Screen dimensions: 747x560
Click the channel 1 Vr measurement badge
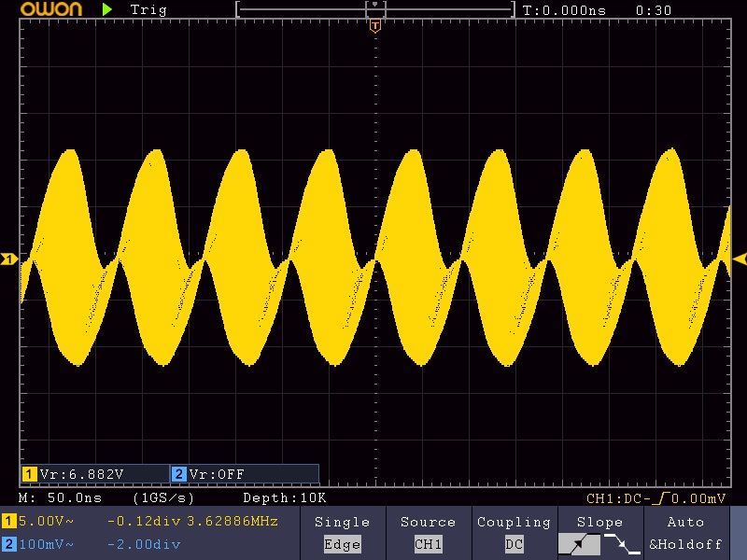[30, 474]
